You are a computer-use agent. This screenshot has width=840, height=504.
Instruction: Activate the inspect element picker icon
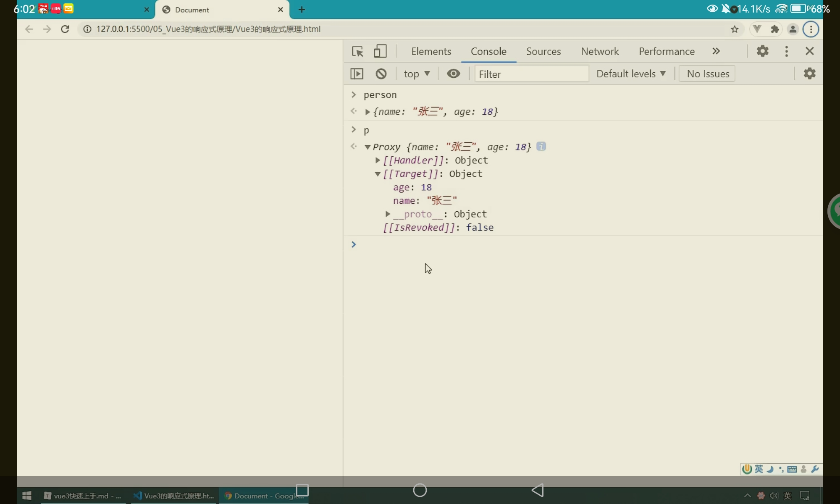click(357, 51)
